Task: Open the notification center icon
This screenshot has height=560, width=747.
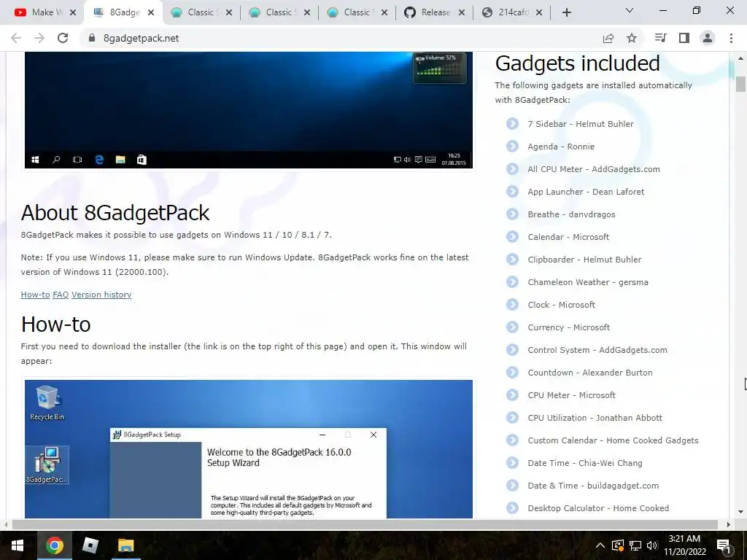Action: 724,545
